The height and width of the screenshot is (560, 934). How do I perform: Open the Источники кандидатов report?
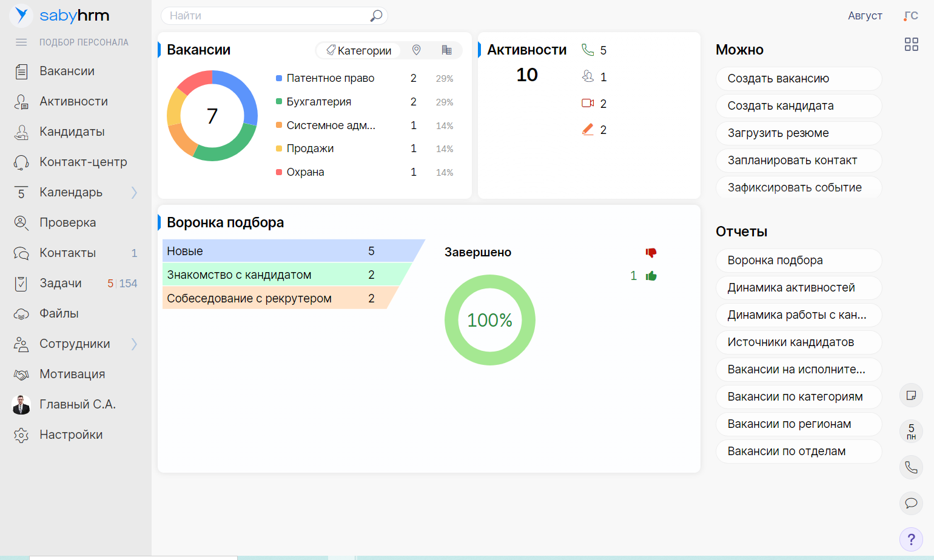[798, 342]
